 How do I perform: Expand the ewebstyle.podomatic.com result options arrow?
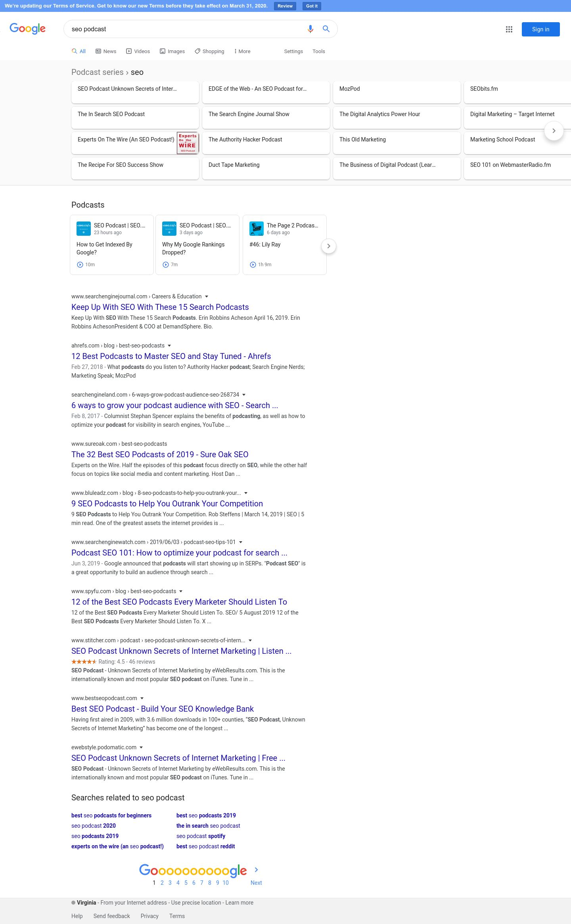[141, 747]
